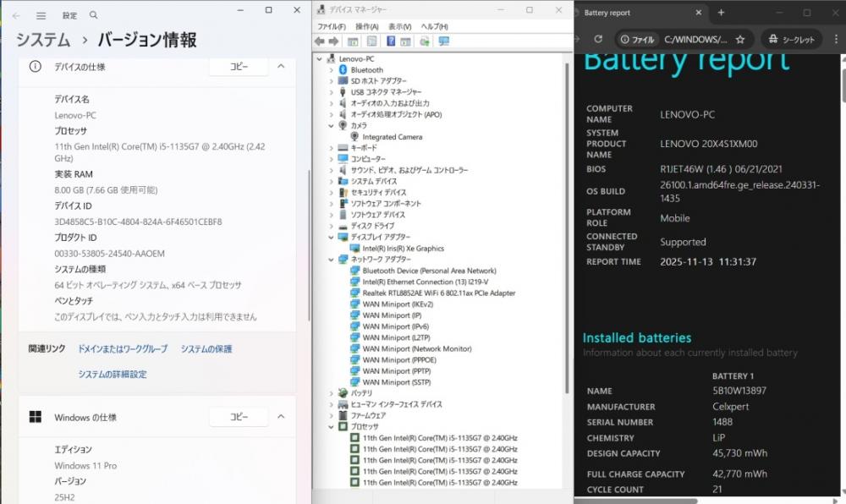Copy device specifications with コピー button

(x=239, y=66)
